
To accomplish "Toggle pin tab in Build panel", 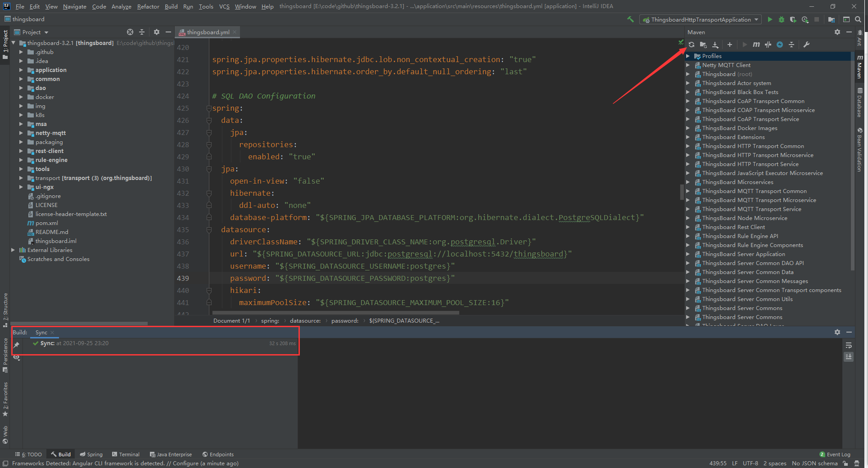I will 17,345.
